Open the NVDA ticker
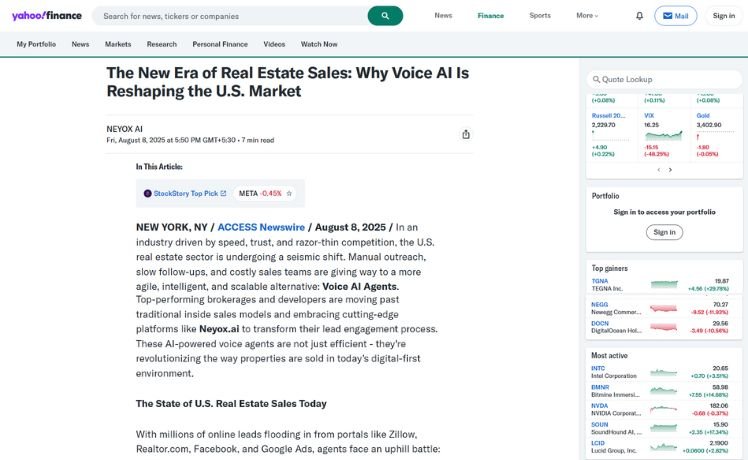This screenshot has height=460, width=748. tap(600, 406)
